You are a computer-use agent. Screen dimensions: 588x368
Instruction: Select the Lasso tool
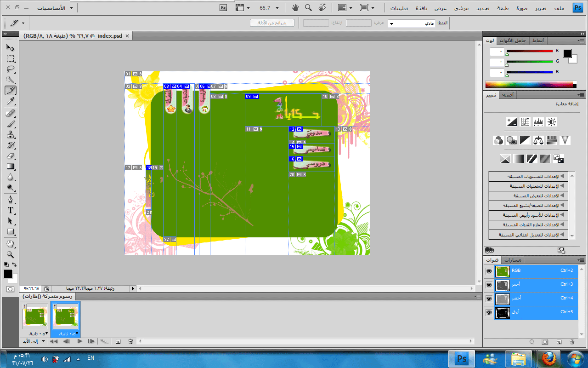(x=11, y=69)
